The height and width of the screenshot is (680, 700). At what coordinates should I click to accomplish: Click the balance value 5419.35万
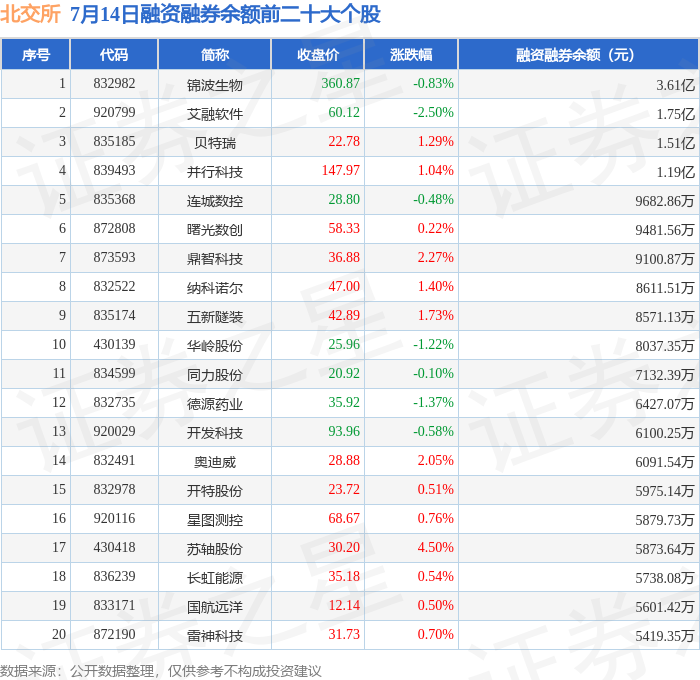(665, 636)
